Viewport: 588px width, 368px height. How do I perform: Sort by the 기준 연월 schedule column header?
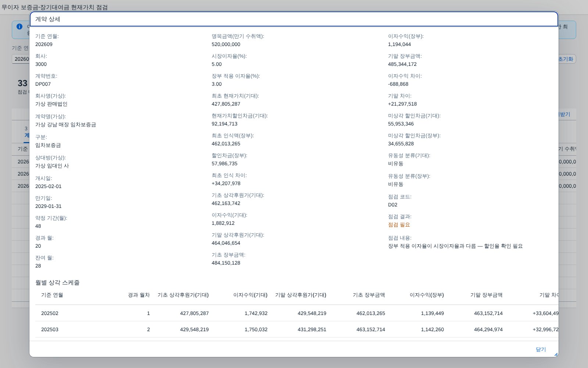(x=52, y=295)
